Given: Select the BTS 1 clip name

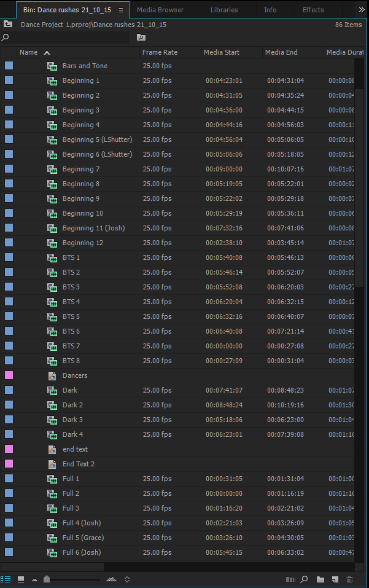Looking at the screenshot, I should [x=71, y=257].
